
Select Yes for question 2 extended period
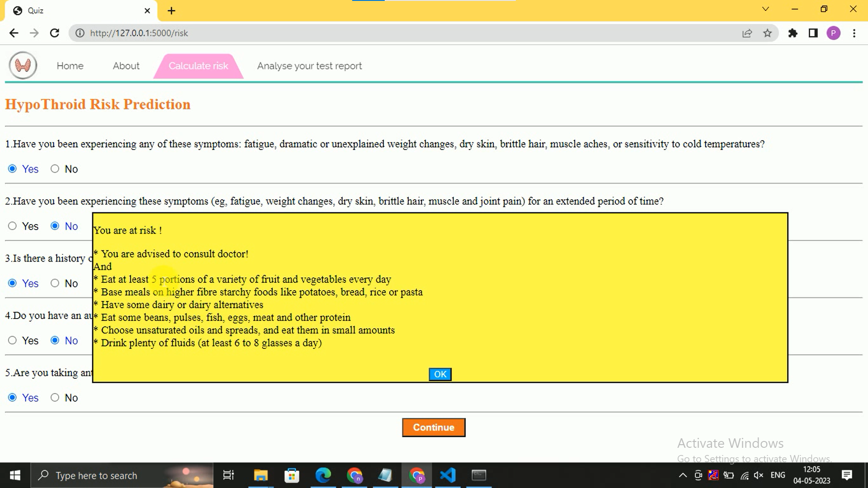12,226
